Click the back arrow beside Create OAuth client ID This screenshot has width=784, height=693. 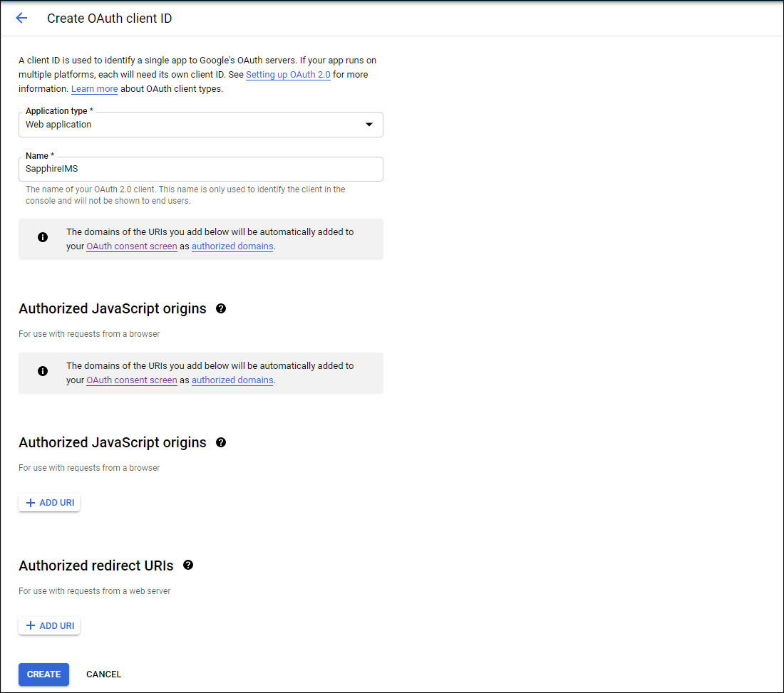(21, 19)
